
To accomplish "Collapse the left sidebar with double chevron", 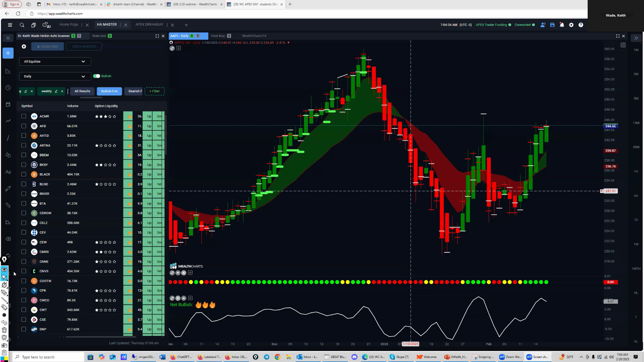I will (x=8, y=38).
